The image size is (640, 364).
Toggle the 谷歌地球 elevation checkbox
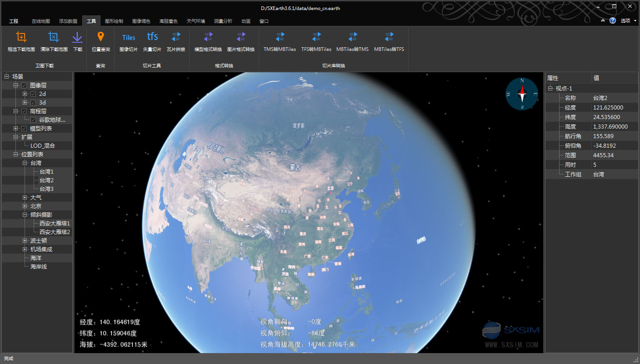pos(33,120)
